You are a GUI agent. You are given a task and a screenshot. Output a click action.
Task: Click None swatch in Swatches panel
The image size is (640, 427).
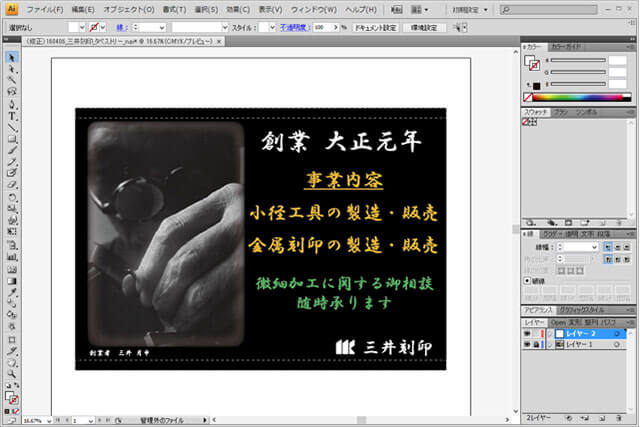coord(526,122)
